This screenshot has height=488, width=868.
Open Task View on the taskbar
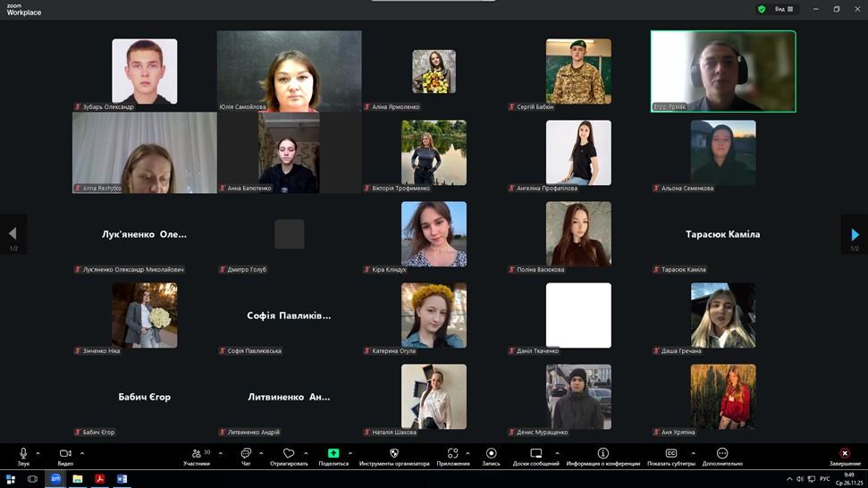coord(33,479)
